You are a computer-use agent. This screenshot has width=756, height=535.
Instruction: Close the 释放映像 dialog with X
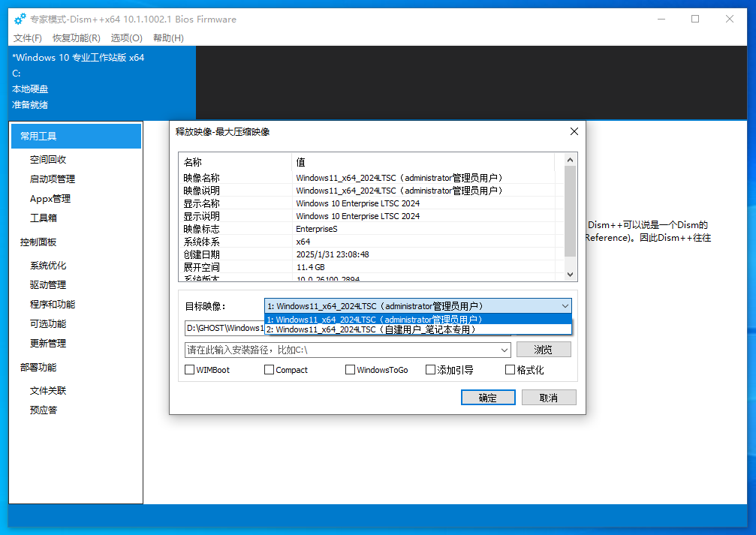click(x=574, y=131)
